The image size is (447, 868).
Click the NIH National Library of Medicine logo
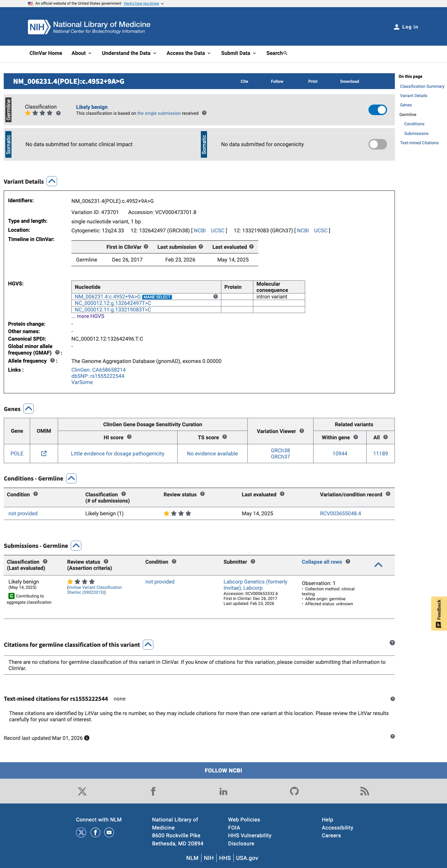pyautogui.click(x=89, y=27)
